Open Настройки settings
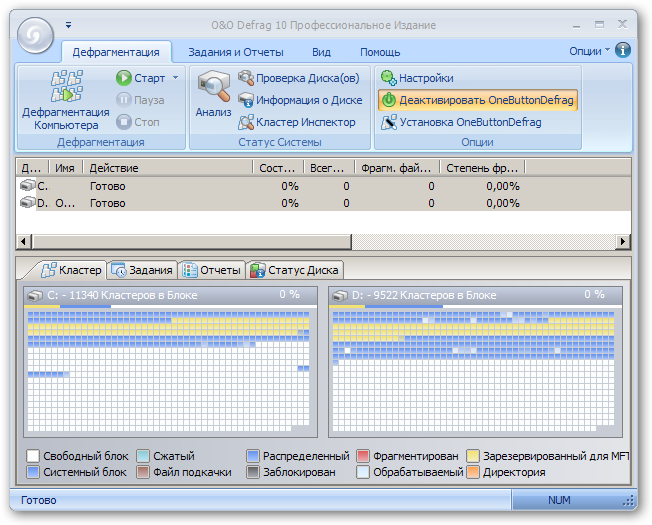This screenshot has height=525, width=652. pyautogui.click(x=417, y=78)
